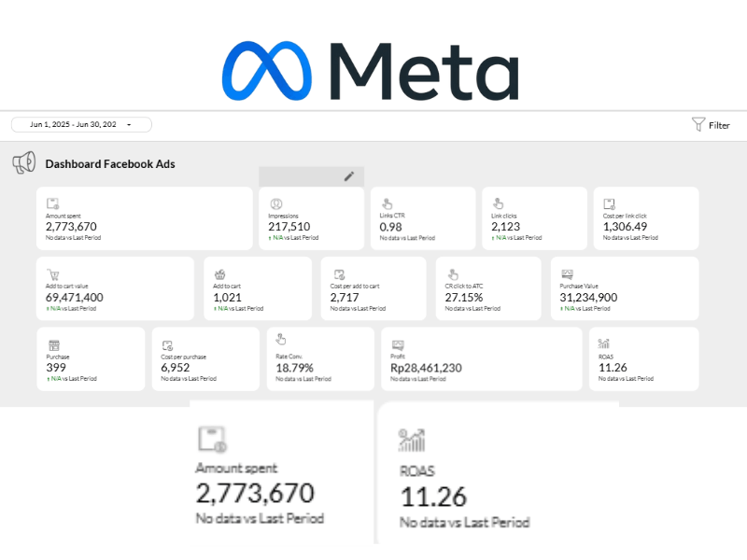Click the Cost per add to cart icon
The image size is (747, 560).
[x=339, y=274]
